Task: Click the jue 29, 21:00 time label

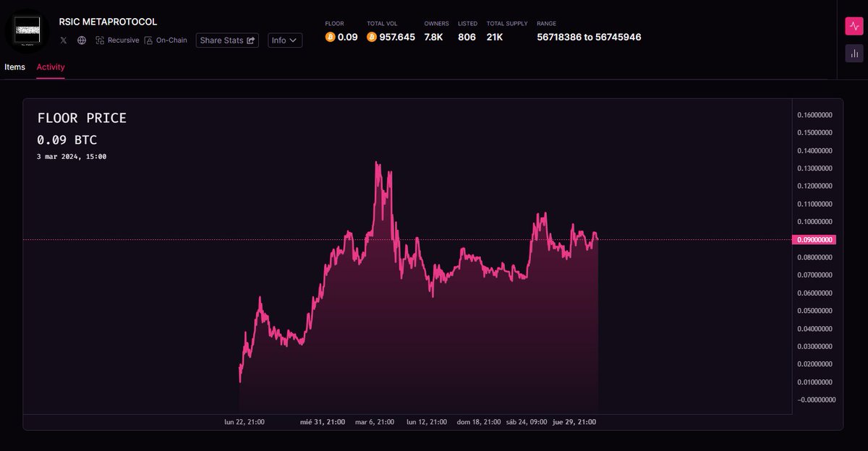Action: click(574, 422)
